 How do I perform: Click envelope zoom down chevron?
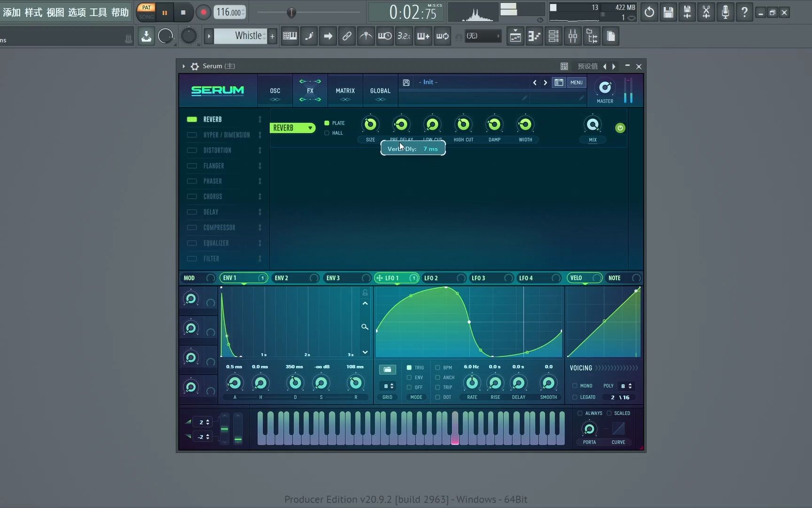(365, 352)
